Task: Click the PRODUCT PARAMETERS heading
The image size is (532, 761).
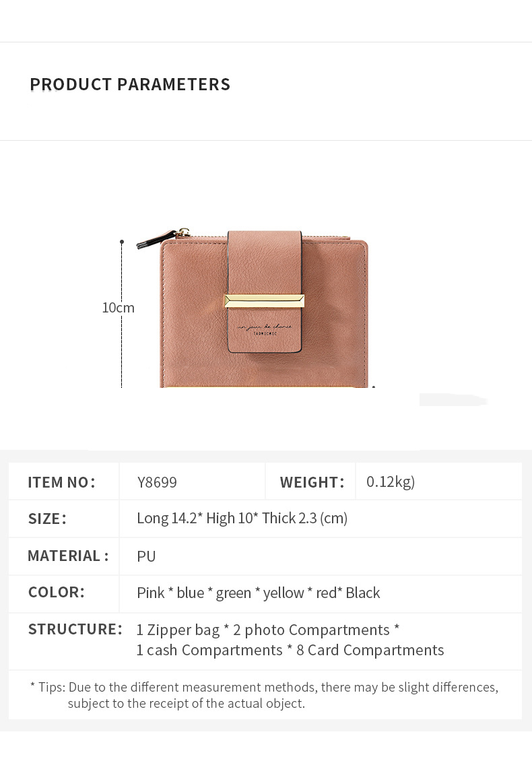Action: pos(130,84)
